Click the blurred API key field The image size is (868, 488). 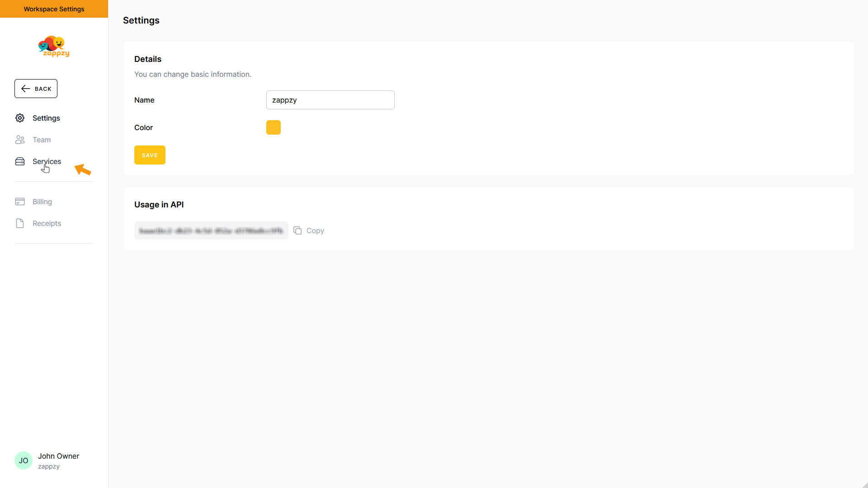point(211,230)
